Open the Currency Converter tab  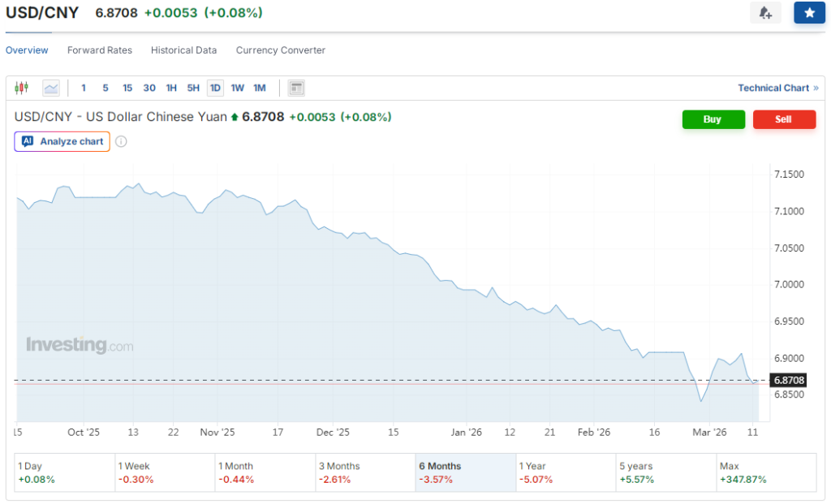pyautogui.click(x=280, y=50)
